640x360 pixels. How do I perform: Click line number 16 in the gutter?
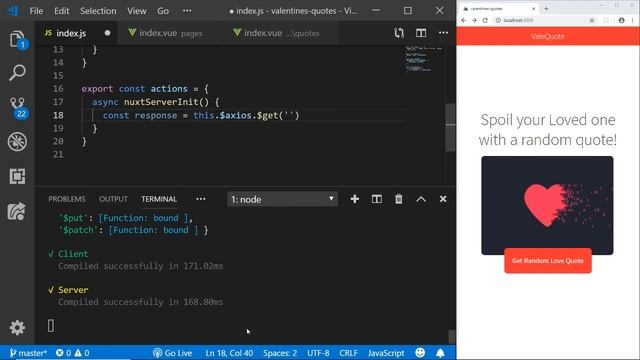58,89
